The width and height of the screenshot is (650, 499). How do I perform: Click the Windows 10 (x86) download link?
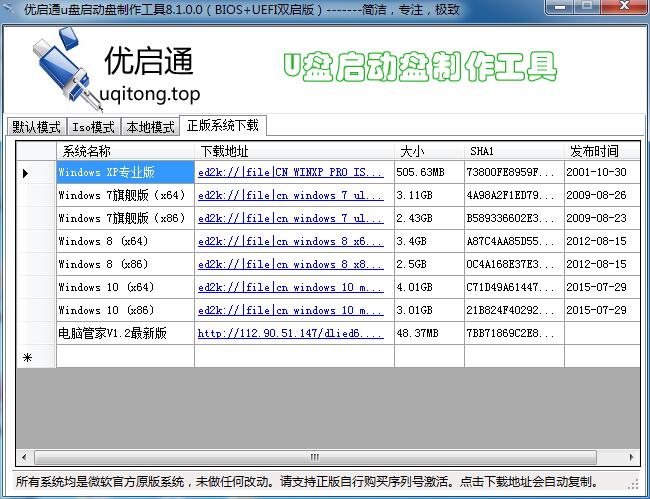291,310
